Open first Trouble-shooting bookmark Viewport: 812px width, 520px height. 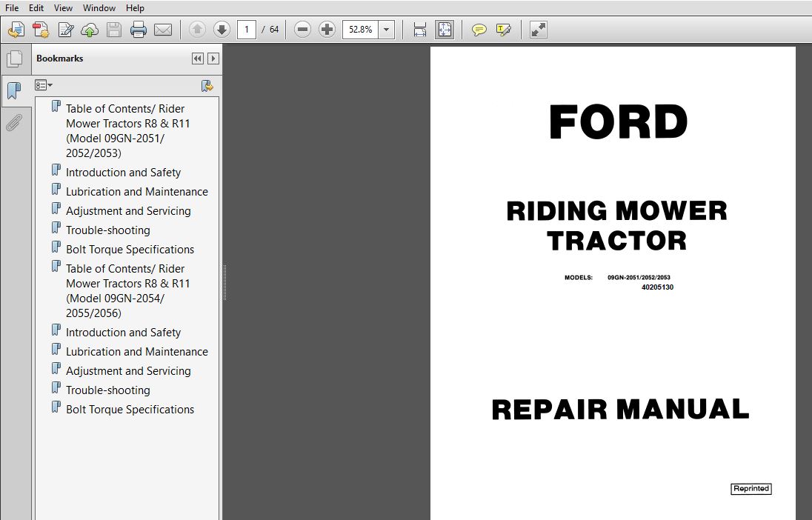pos(107,230)
